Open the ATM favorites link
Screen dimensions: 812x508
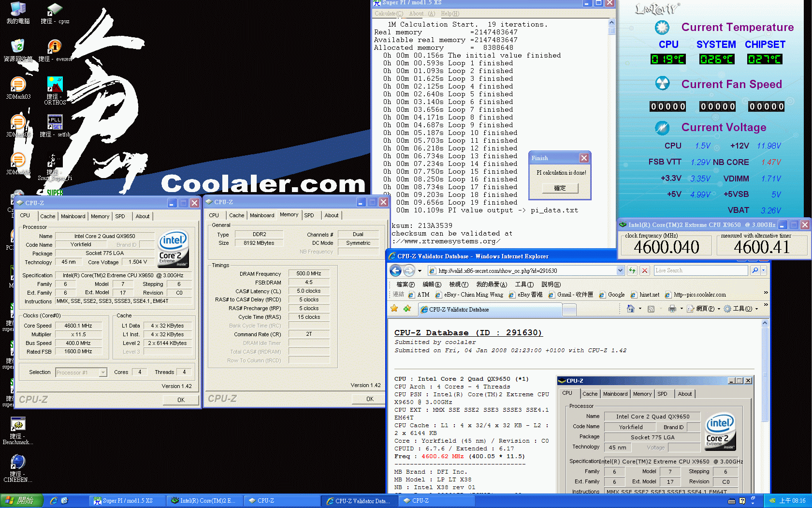(419, 295)
